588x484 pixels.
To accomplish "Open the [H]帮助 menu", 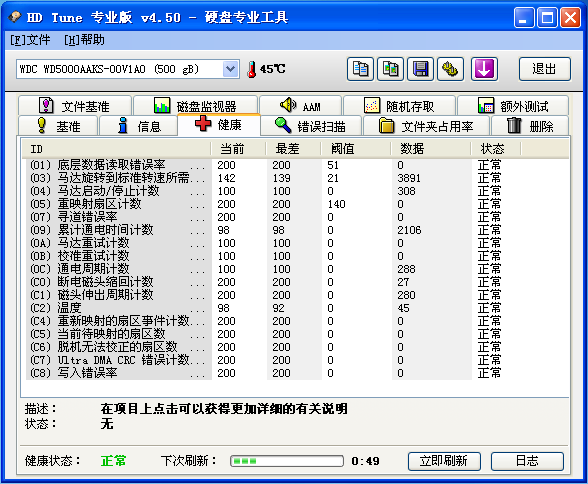I will (x=84, y=40).
